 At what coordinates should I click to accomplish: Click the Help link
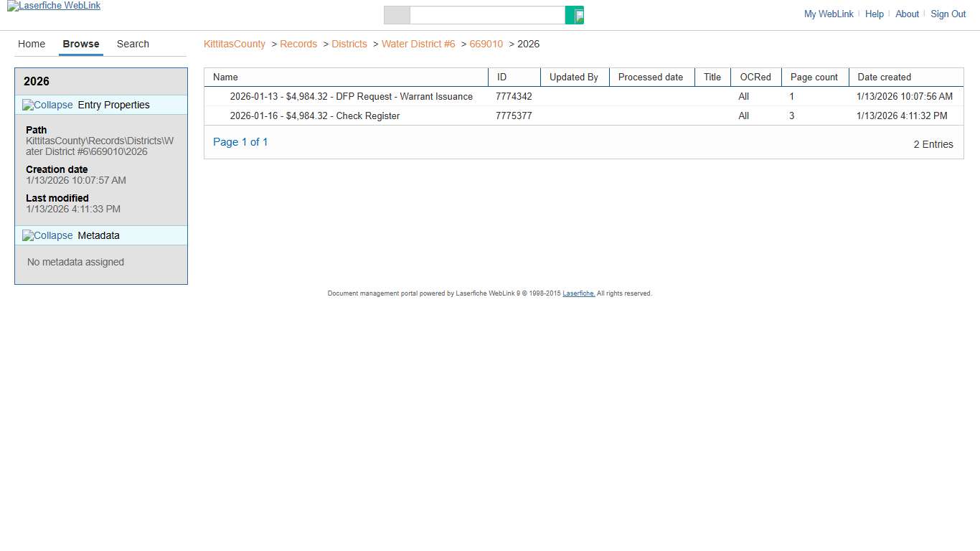tap(874, 14)
